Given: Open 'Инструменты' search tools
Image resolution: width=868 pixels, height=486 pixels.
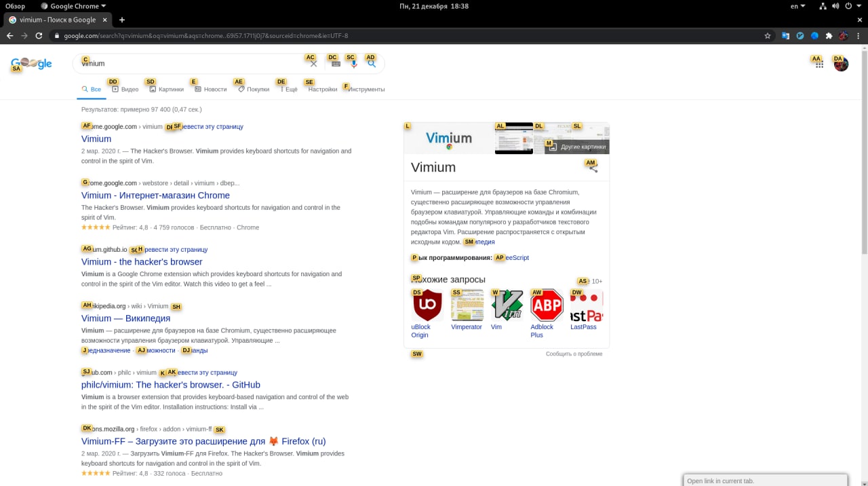Looking at the screenshot, I should click(366, 89).
